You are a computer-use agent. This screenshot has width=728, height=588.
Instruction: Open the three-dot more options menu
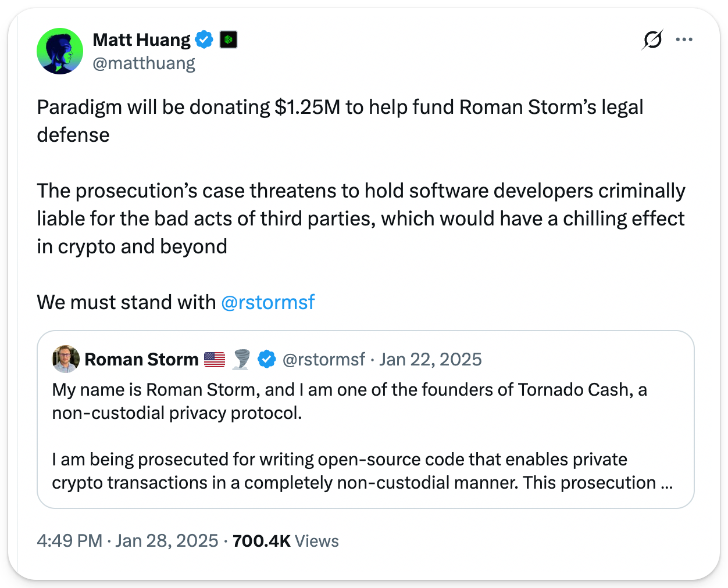tap(684, 40)
